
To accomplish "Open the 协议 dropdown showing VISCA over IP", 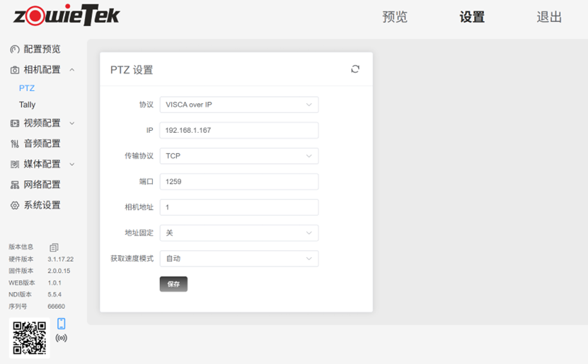I will pos(238,105).
